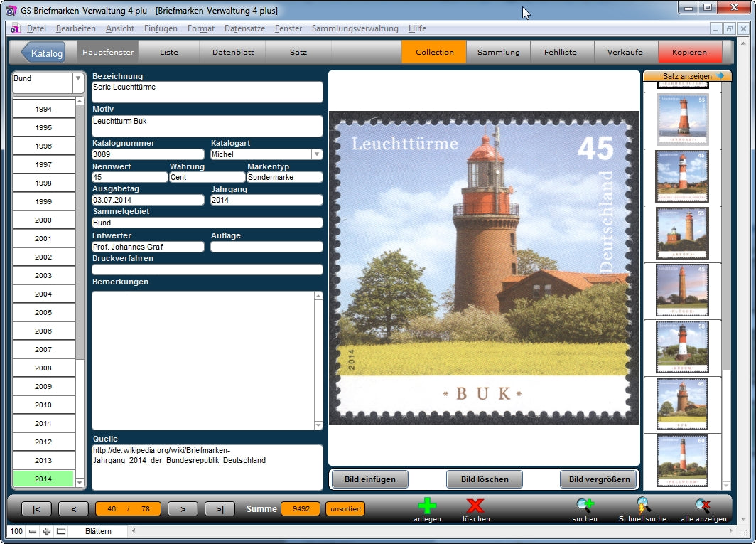This screenshot has height=544, width=756.
Task: Select year 2009 in the year list
Action: point(43,387)
